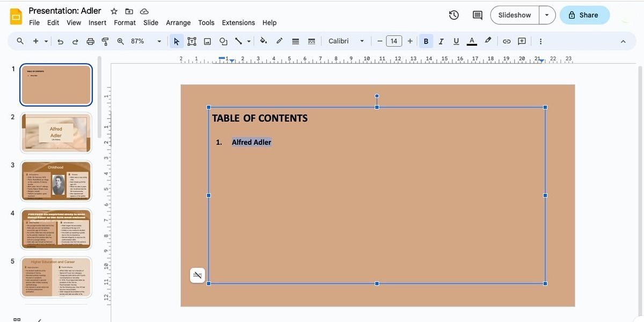
Task: Select the Alfred Adler slide thumbnail
Action: tap(56, 133)
